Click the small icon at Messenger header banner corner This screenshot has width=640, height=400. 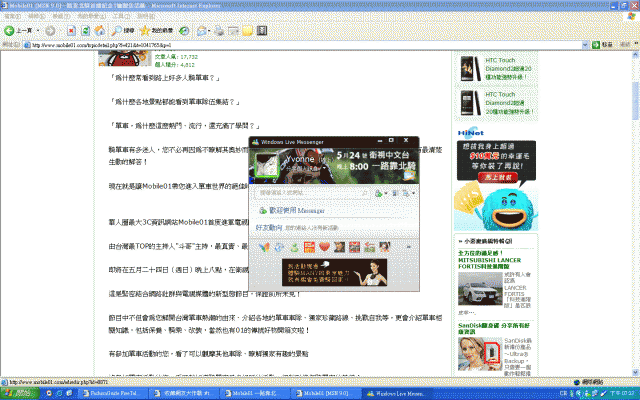point(409,176)
